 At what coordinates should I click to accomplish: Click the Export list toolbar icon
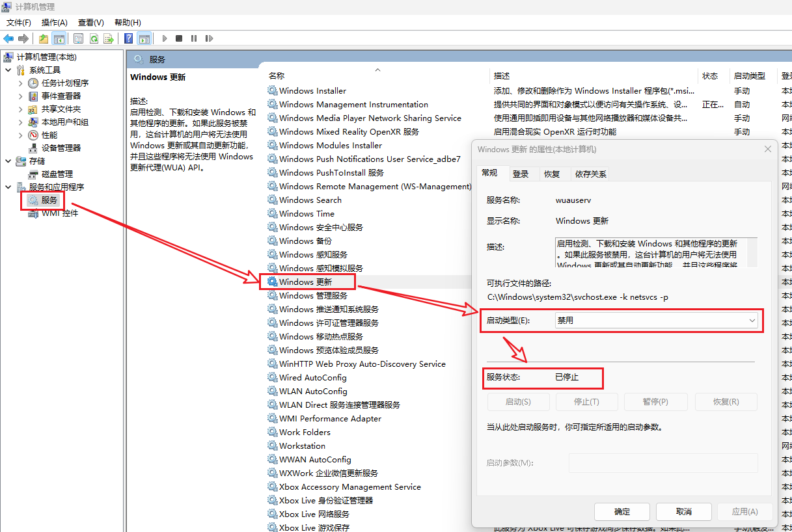coord(109,38)
